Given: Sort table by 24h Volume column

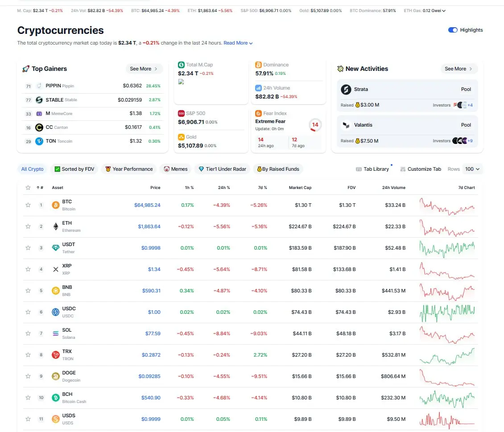Looking at the screenshot, I should (393, 188).
